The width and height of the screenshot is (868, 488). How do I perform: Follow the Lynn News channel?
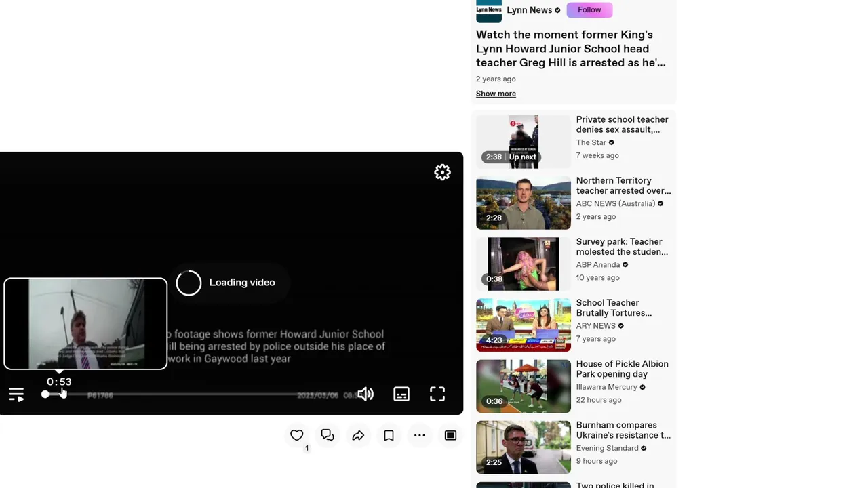coord(589,9)
